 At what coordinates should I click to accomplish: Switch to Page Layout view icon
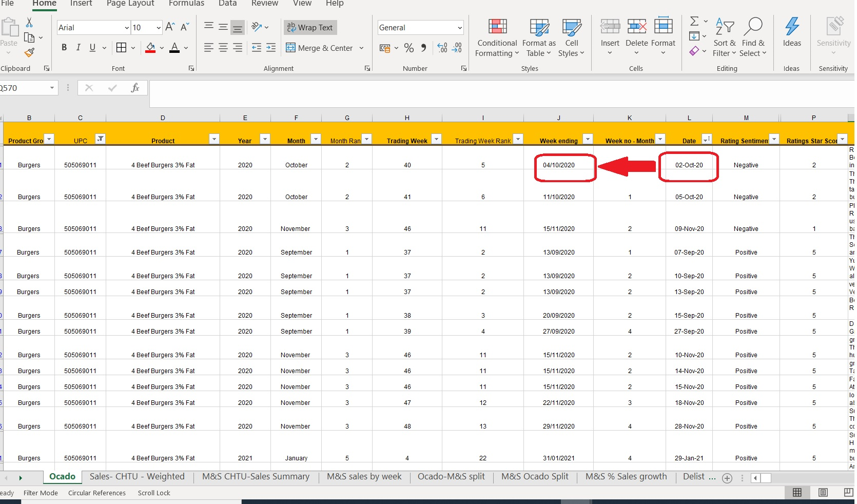[823, 493]
